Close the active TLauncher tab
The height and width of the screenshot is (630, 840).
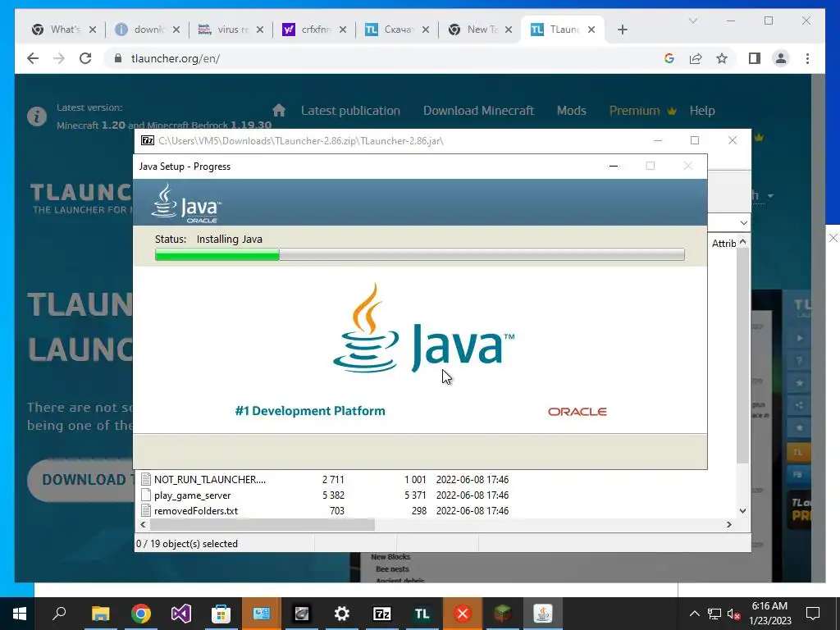(591, 30)
